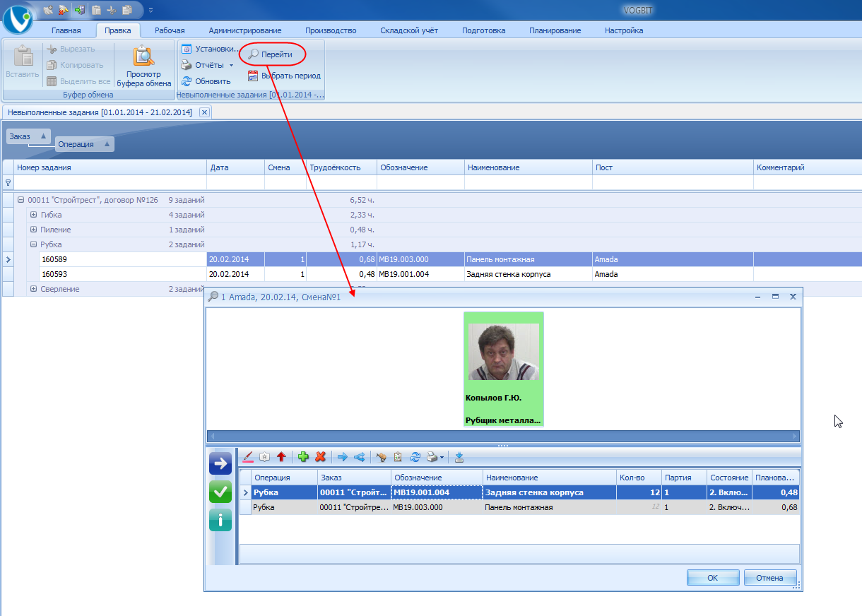Click the pencil edit icon in dialog toolbar
The width and height of the screenshot is (862, 616).
[247, 457]
